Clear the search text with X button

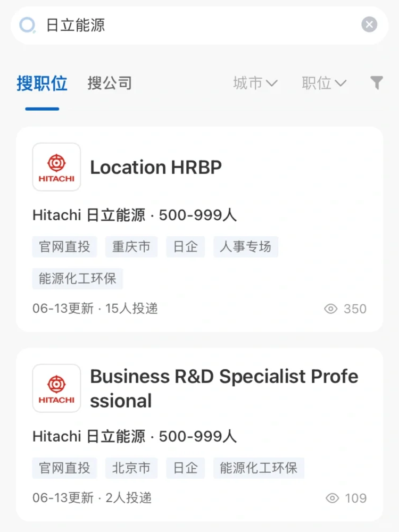369,24
